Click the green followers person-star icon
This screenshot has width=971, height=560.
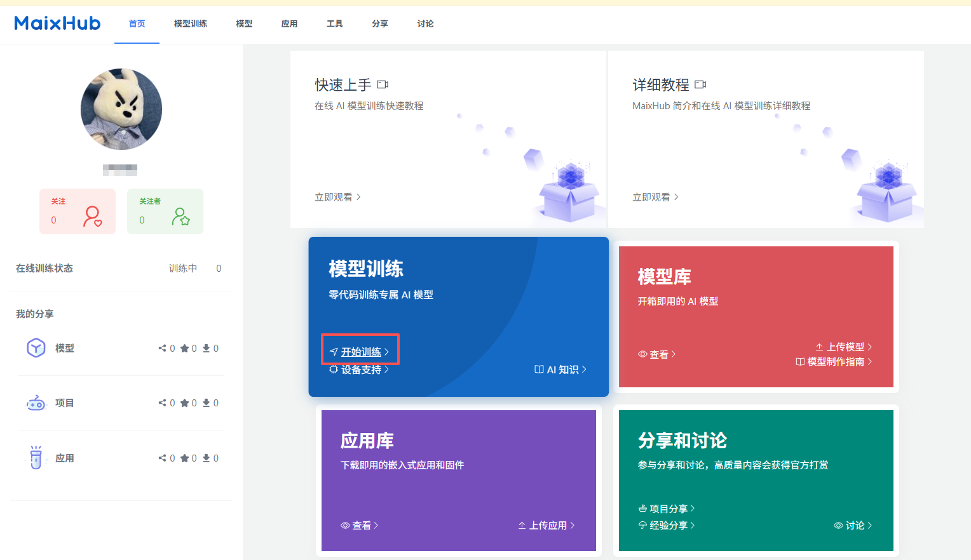point(180,217)
